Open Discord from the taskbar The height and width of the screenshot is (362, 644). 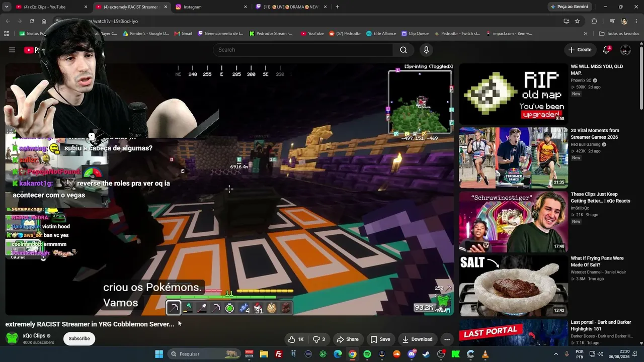[412, 354]
